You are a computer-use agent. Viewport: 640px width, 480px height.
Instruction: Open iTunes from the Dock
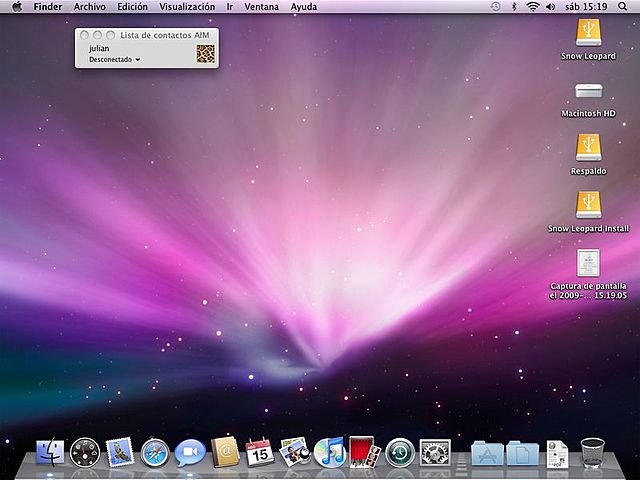click(x=330, y=452)
